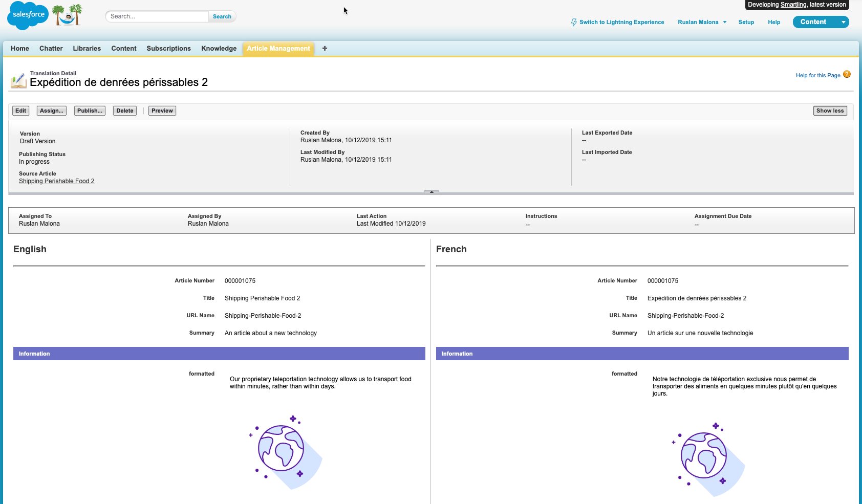This screenshot has width=862, height=504.
Task: Switch to the Chatter tab
Action: pyautogui.click(x=51, y=49)
